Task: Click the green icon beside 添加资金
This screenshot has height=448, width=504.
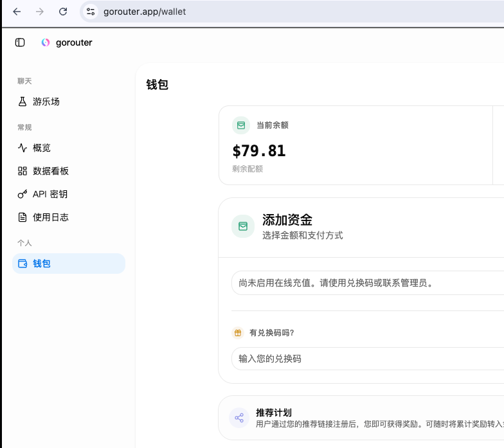Action: (243, 226)
